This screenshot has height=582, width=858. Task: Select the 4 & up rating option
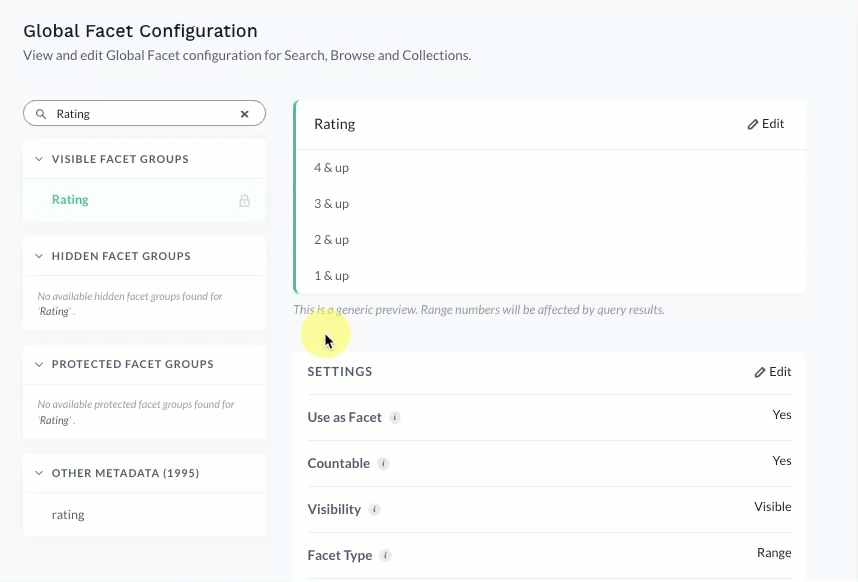click(x=331, y=168)
